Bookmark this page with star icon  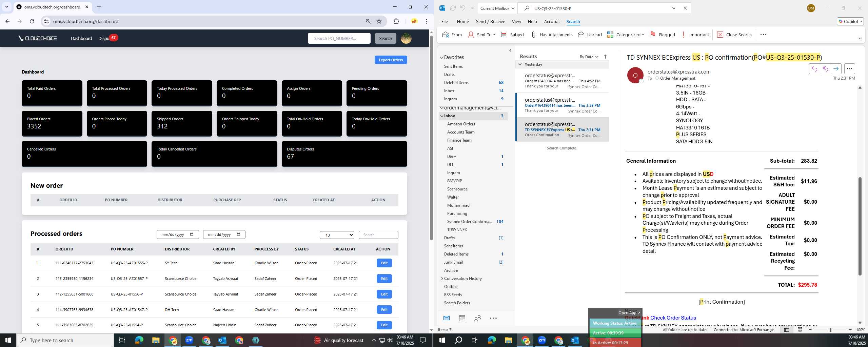tap(379, 21)
